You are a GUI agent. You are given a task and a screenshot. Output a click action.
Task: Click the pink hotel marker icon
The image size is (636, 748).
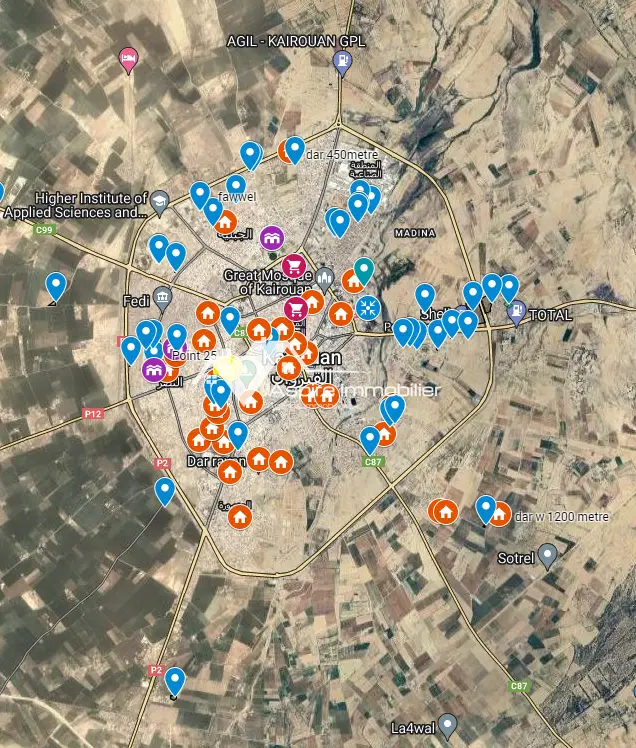coord(128,59)
